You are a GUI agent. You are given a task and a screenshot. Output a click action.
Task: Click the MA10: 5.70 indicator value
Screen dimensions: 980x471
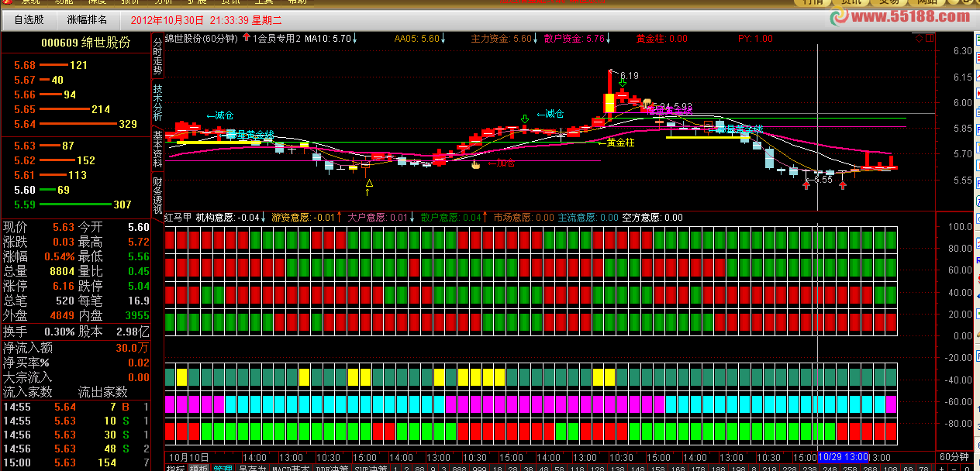330,38
